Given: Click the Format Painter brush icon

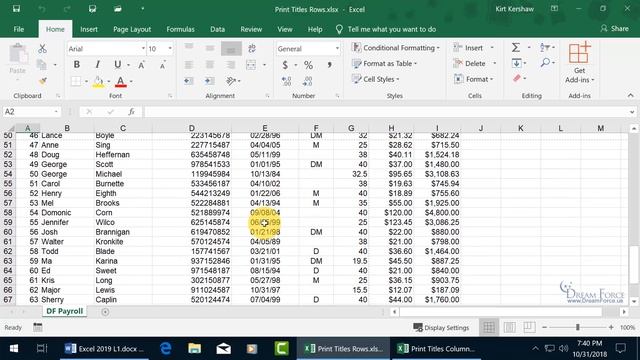Looking at the screenshot, I should click(42, 81).
